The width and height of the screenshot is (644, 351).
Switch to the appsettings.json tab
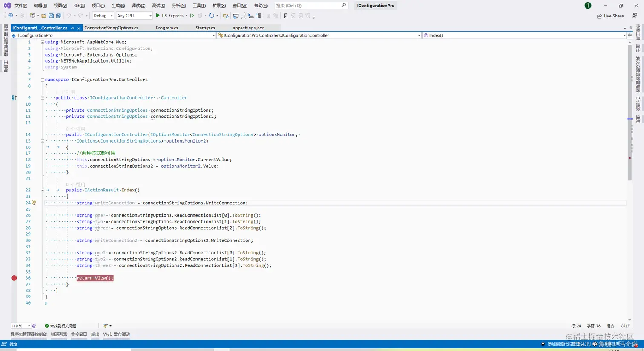click(249, 28)
